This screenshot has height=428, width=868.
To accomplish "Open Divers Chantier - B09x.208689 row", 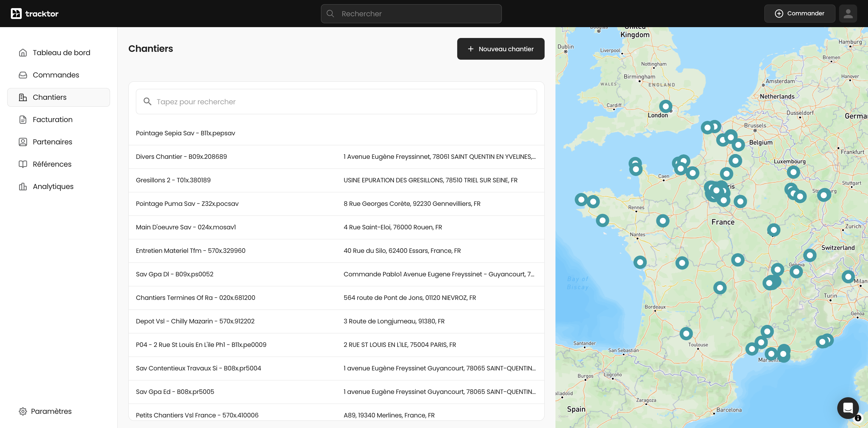I will pyautogui.click(x=336, y=157).
